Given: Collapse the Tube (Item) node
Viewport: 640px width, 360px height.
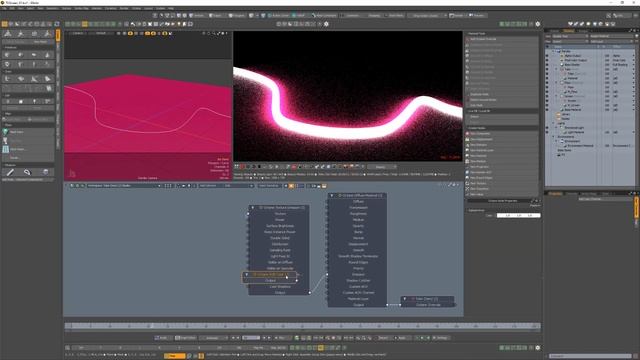Looking at the screenshot, I should tap(405, 299).
